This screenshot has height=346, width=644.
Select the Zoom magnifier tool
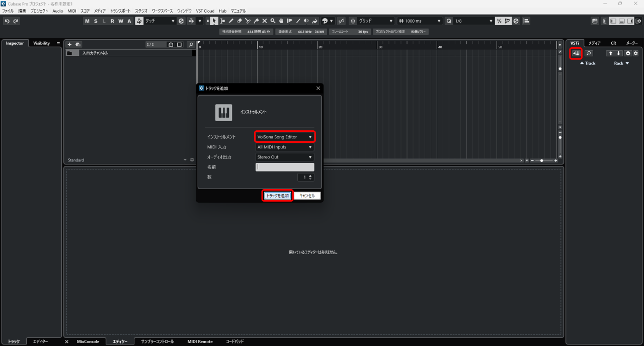273,21
